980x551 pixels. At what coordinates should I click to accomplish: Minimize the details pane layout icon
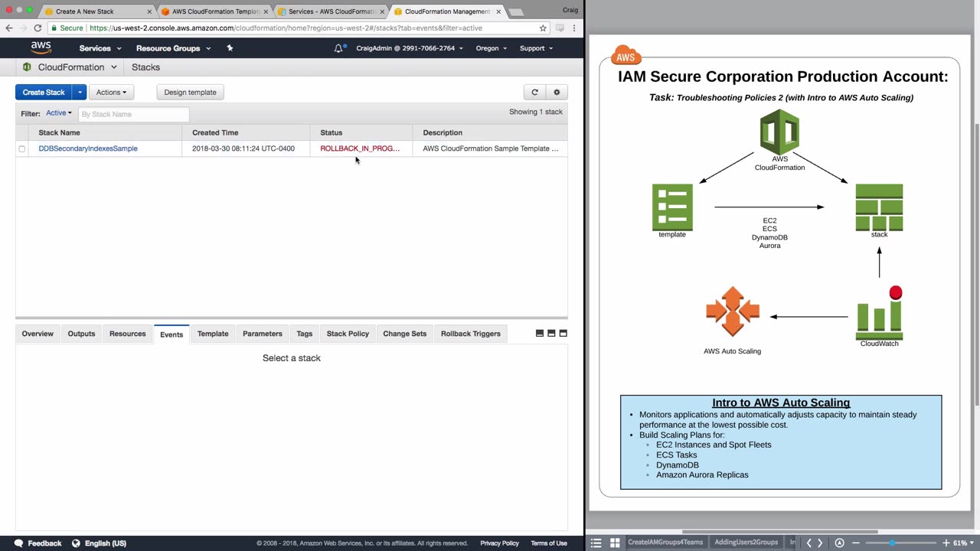coord(540,334)
